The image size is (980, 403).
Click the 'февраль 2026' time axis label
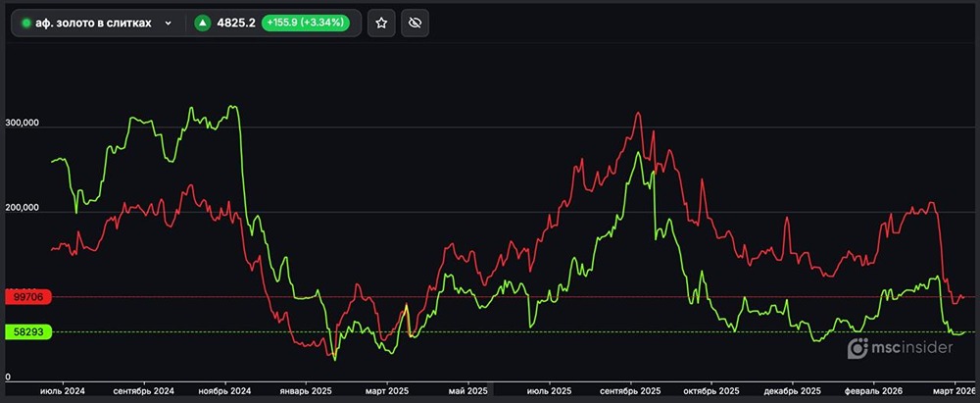click(872, 391)
